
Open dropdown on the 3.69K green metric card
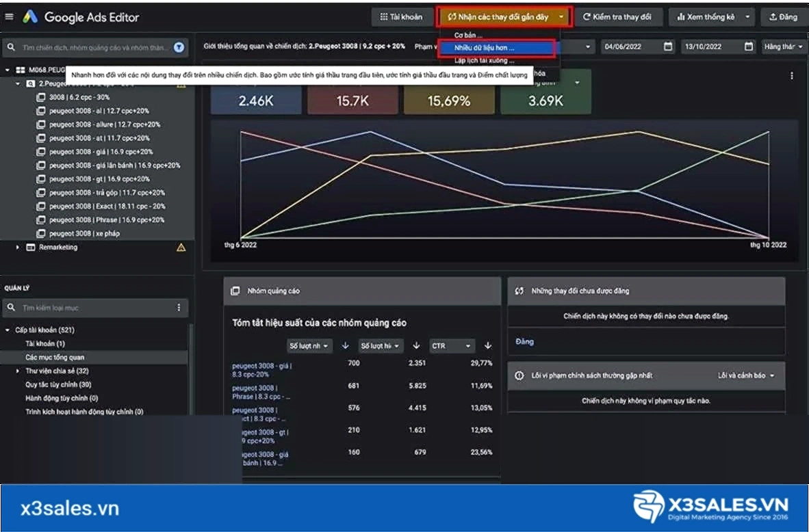[x=577, y=83]
